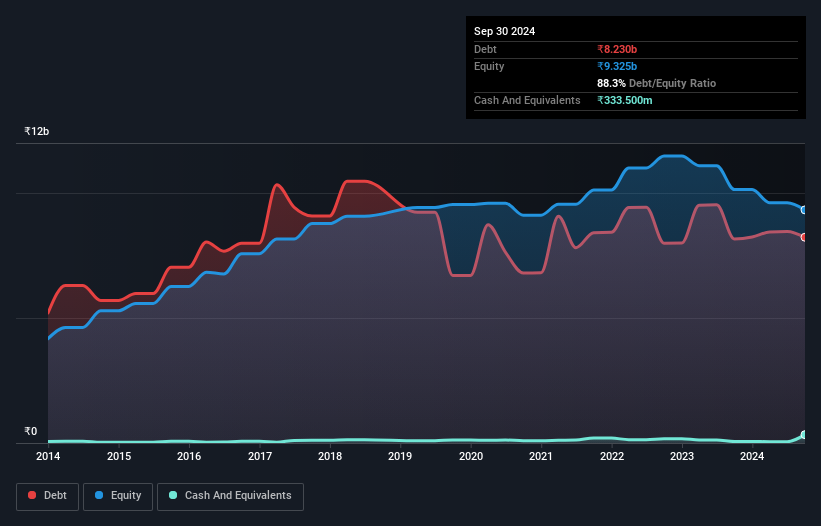This screenshot has width=821, height=526.
Task: Click the ₹9.325b equity value
Action: click(617, 66)
